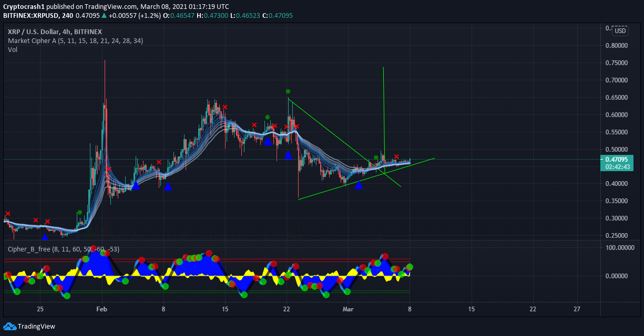Click the bar countdown timer 02:42:43
The image size is (644, 336).
click(617, 167)
